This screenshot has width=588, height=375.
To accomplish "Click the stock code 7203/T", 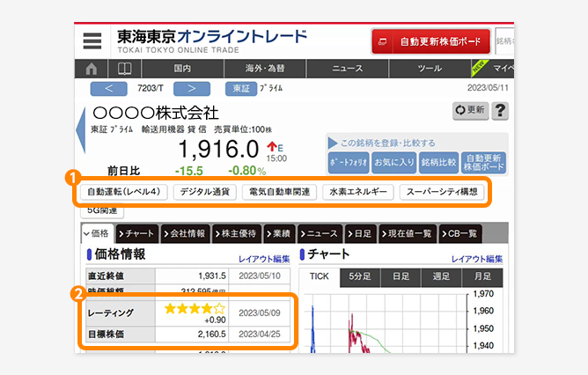I will pos(151,89).
